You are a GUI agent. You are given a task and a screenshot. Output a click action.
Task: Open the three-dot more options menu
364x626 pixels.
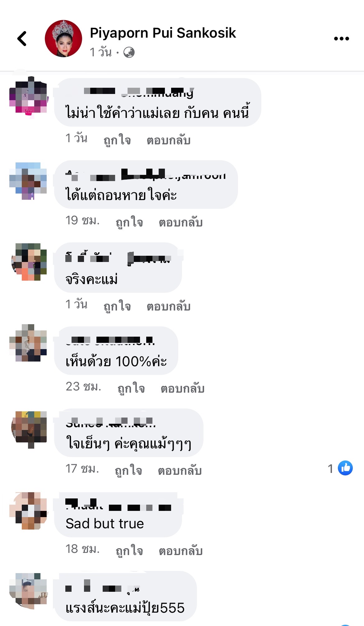341,39
